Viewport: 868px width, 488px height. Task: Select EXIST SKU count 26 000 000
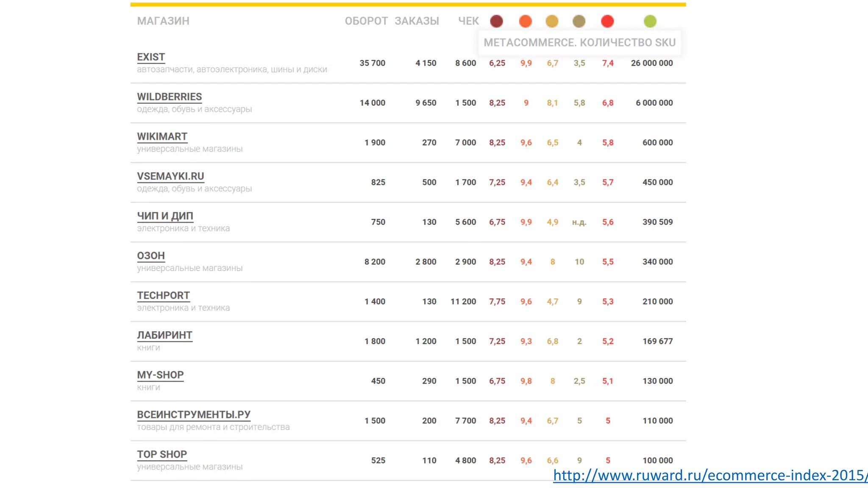652,63
